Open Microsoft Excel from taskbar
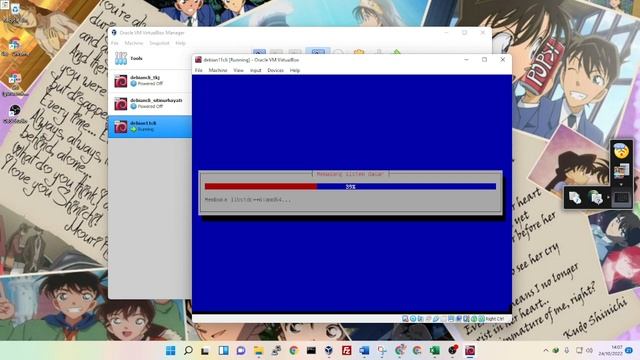This screenshot has width=640, height=360. [434, 350]
